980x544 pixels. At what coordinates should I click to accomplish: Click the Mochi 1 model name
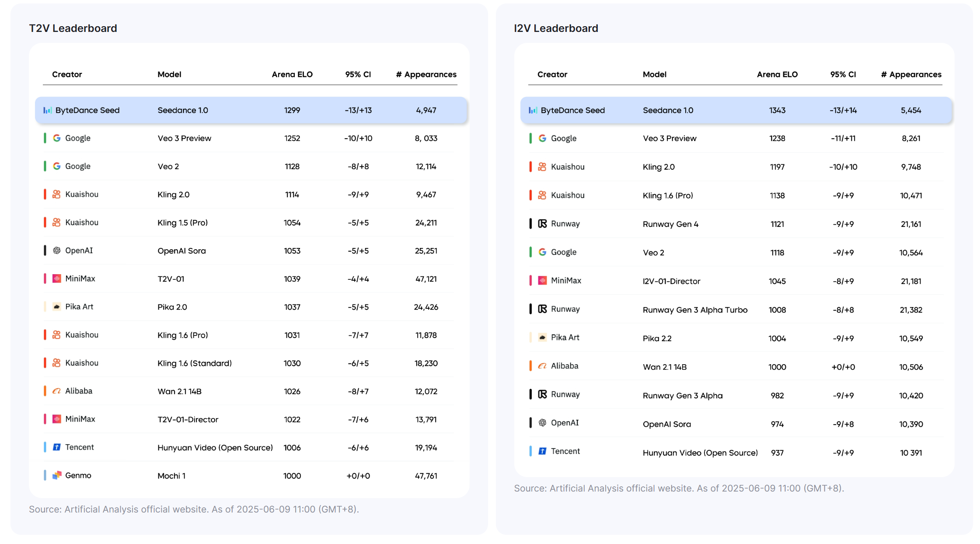(171, 476)
